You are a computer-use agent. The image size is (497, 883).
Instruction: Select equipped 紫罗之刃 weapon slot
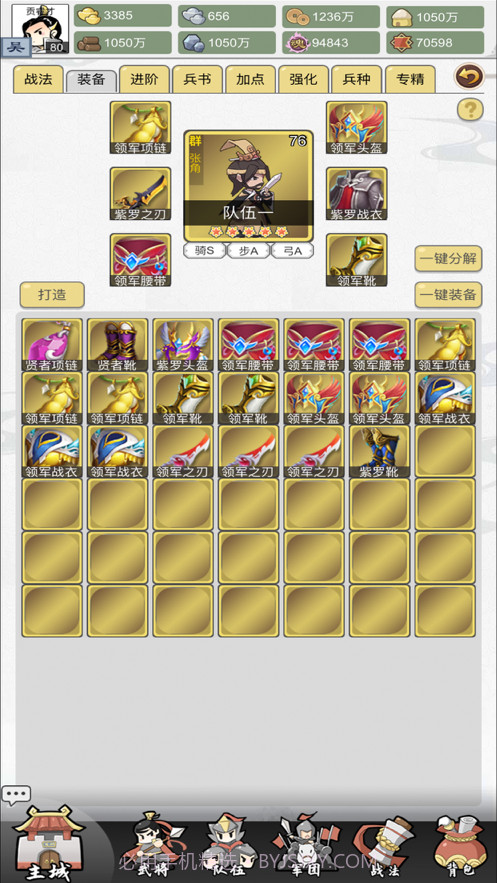click(x=140, y=194)
